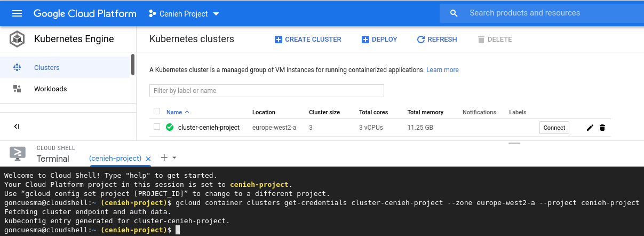This screenshot has width=644, height=236.
Task: Click the project hexagon dots icon
Action: (153, 14)
